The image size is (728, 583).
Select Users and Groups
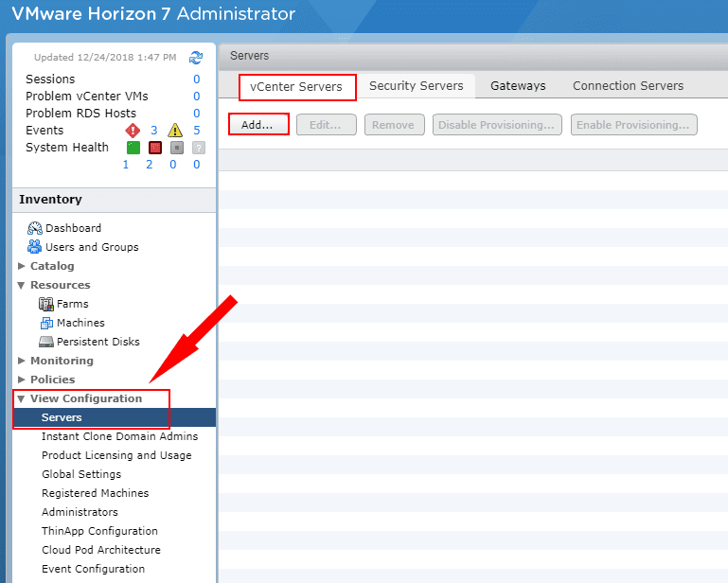pos(92,247)
